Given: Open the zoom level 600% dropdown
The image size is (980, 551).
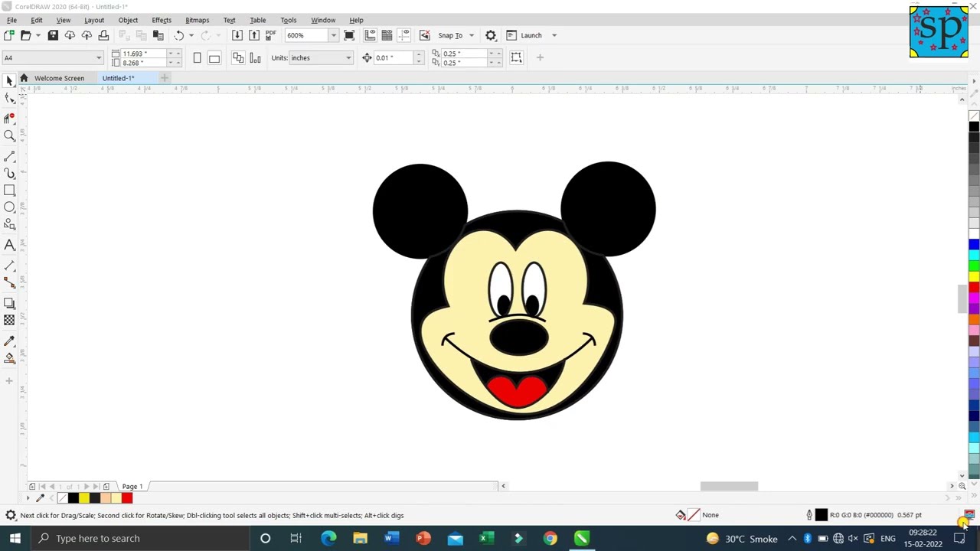Looking at the screenshot, I should click(x=333, y=35).
